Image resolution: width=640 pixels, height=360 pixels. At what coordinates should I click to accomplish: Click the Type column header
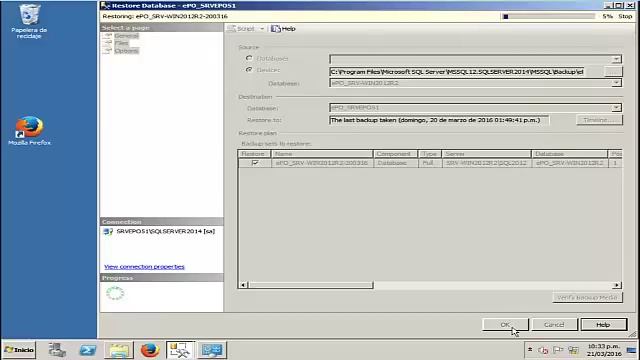point(429,154)
